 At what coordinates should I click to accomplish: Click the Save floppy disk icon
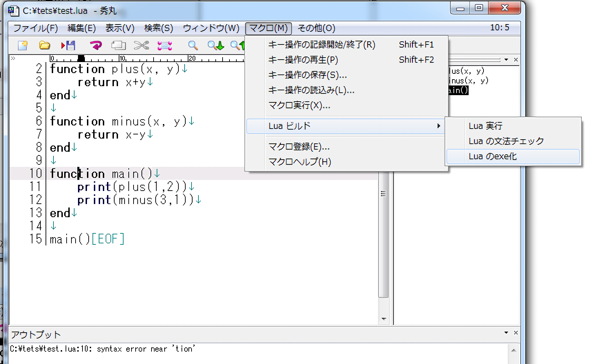(68, 45)
